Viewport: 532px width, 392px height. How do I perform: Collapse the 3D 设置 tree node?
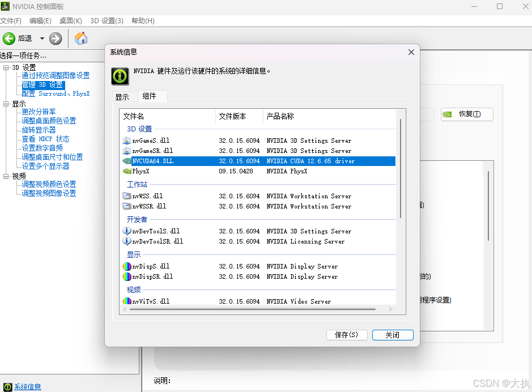coord(6,67)
